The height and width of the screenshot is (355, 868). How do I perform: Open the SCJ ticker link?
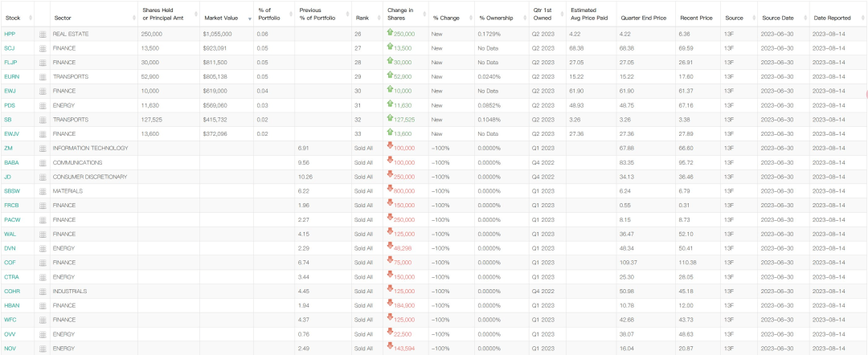click(x=10, y=48)
